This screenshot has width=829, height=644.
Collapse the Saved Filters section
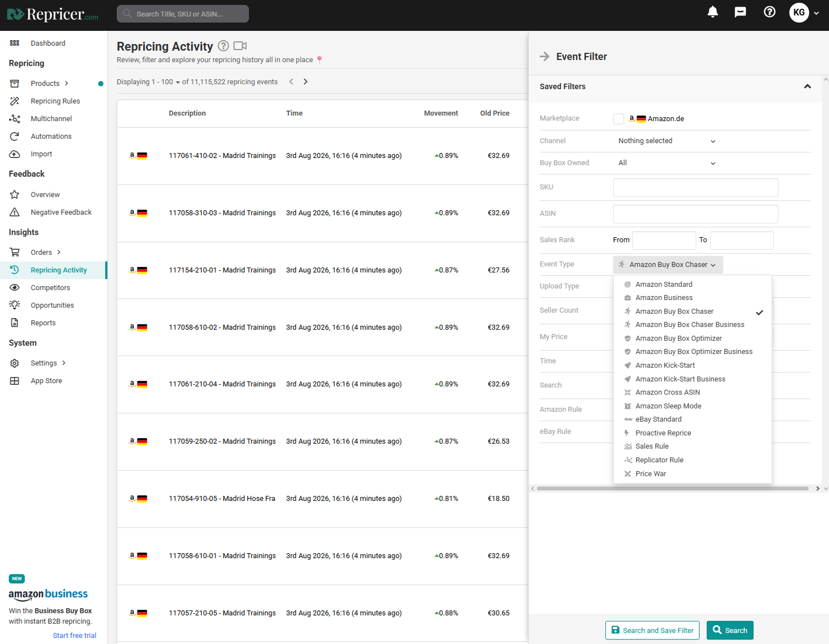pyautogui.click(x=808, y=86)
